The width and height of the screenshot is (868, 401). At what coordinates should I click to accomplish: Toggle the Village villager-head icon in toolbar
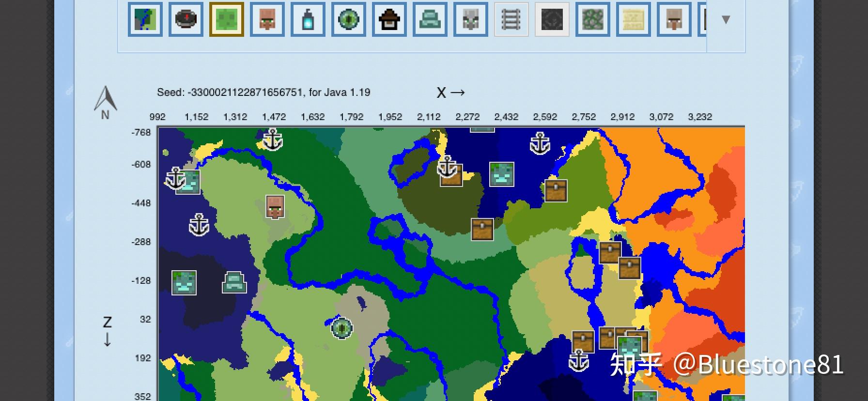(267, 19)
